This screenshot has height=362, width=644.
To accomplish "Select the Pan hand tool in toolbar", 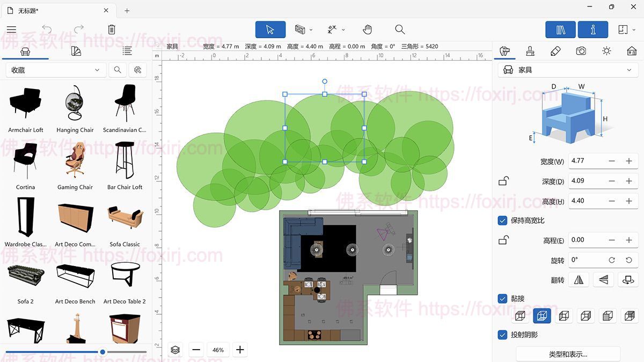I will (367, 29).
